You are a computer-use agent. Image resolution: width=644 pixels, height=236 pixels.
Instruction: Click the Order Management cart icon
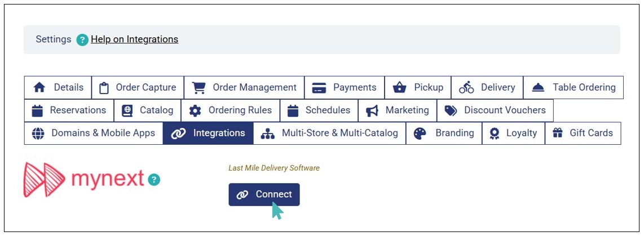coord(199,87)
